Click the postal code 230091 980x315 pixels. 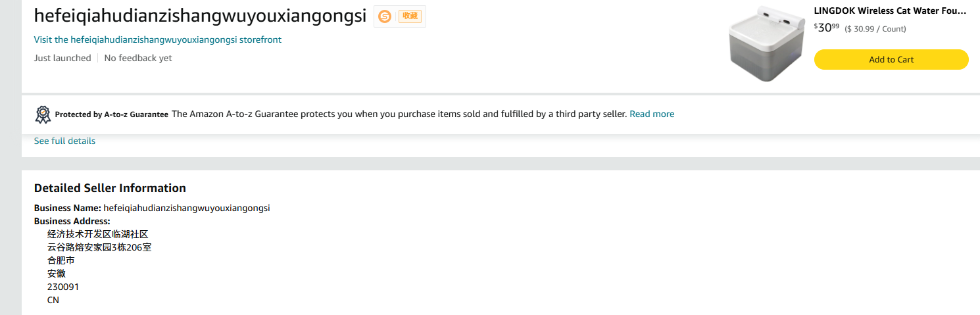(63, 287)
